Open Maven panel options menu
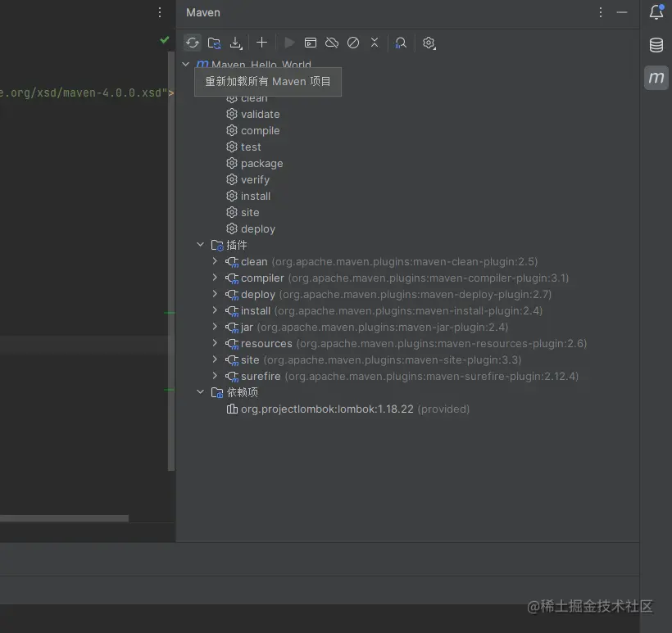Image resolution: width=672 pixels, height=633 pixels. [x=601, y=12]
